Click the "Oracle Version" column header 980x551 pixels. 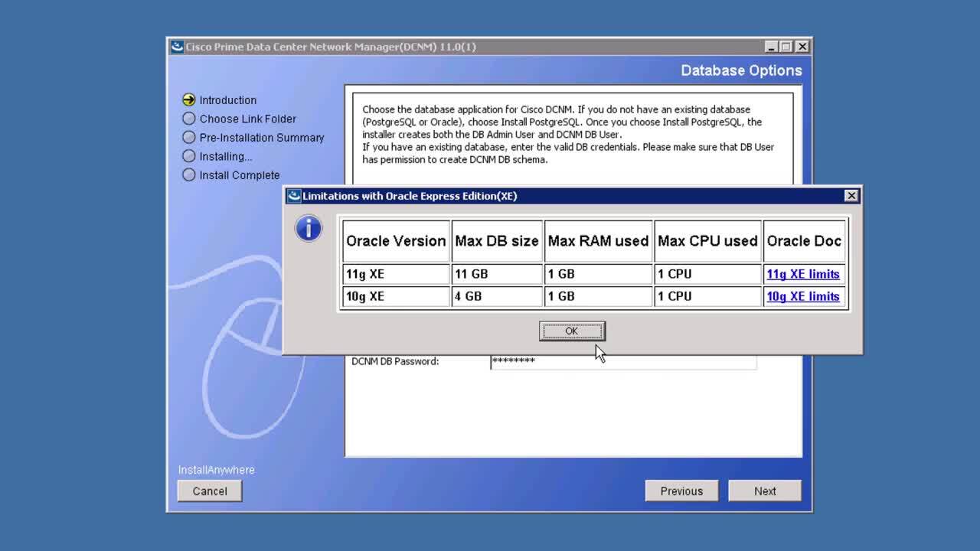pos(396,241)
